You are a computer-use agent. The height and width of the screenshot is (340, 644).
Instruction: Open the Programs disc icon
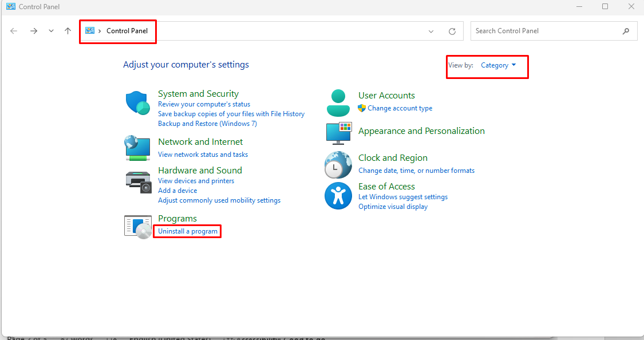click(x=138, y=227)
